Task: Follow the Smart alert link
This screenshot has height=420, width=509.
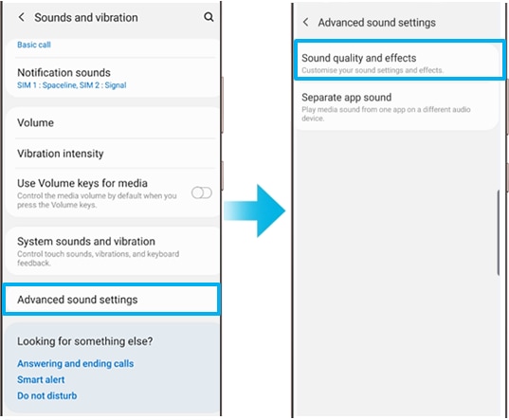Action: click(x=41, y=379)
